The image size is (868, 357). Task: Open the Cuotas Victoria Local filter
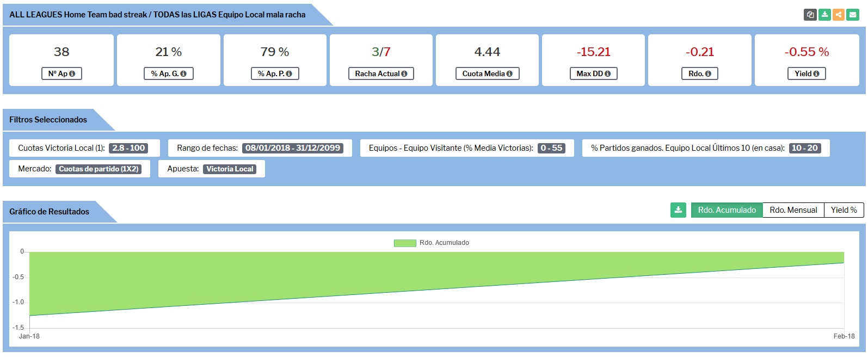(x=84, y=148)
